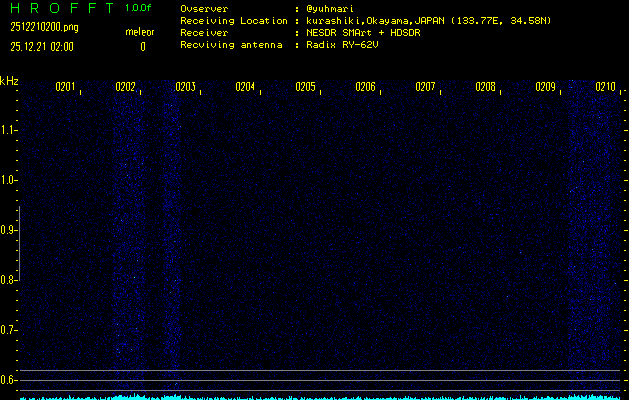Viewport: 629px width, 400px height.
Task: Click the 0208 time marker
Action: [485, 87]
